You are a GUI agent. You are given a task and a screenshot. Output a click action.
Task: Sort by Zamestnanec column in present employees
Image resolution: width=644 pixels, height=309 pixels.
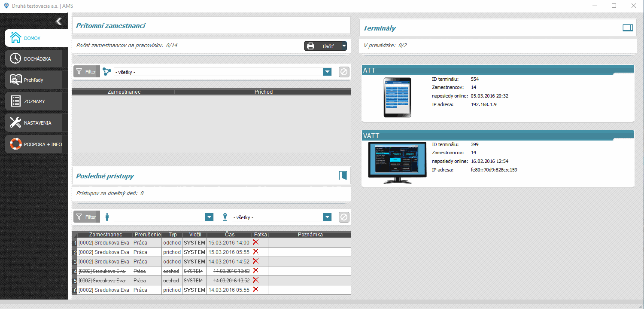coord(124,92)
